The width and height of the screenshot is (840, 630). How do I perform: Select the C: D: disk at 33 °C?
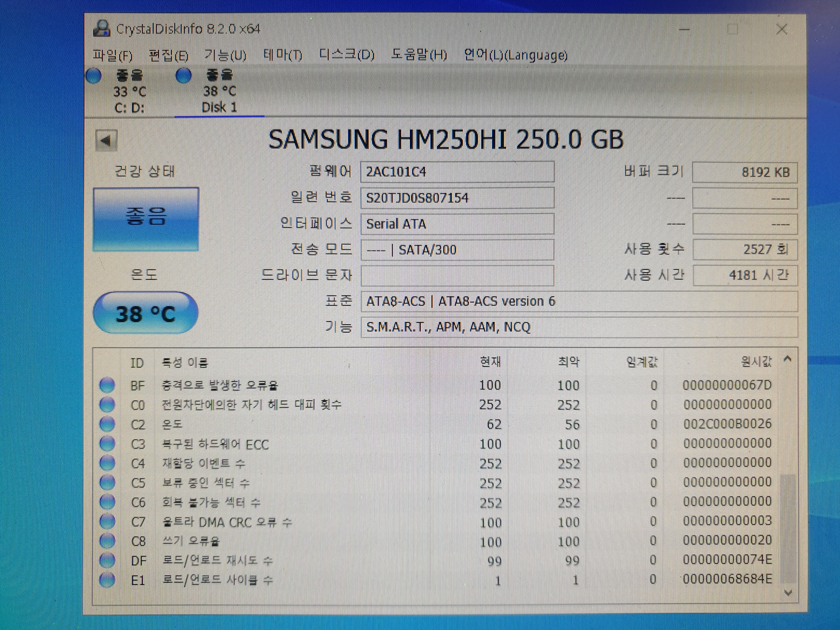[130, 91]
